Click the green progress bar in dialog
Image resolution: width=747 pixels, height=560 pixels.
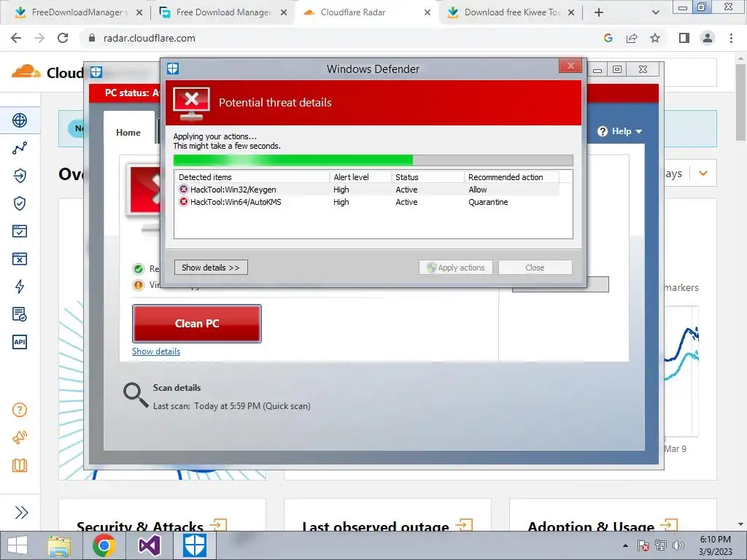(373, 160)
